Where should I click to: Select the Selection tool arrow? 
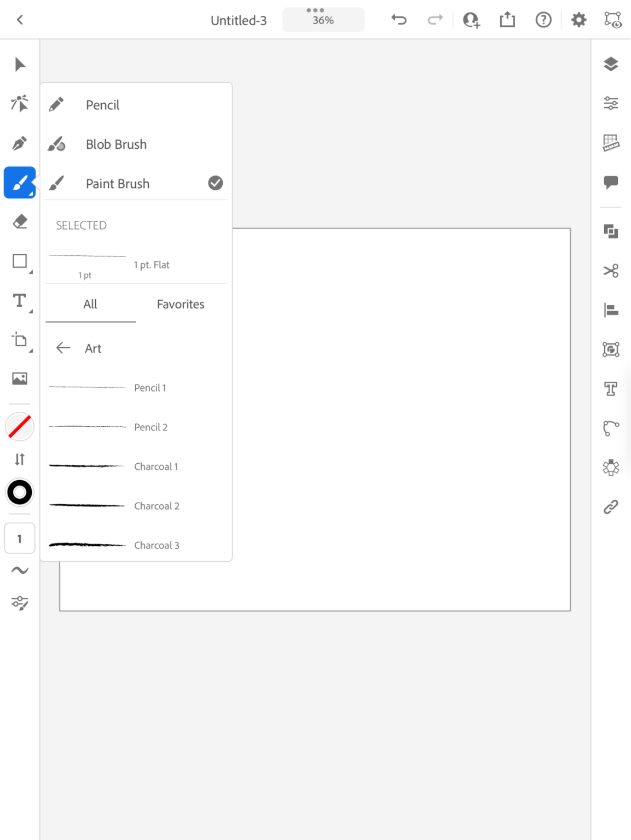click(x=19, y=64)
